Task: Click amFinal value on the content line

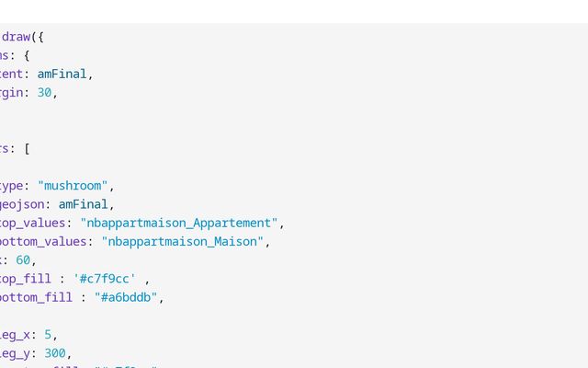Action: 64,74
